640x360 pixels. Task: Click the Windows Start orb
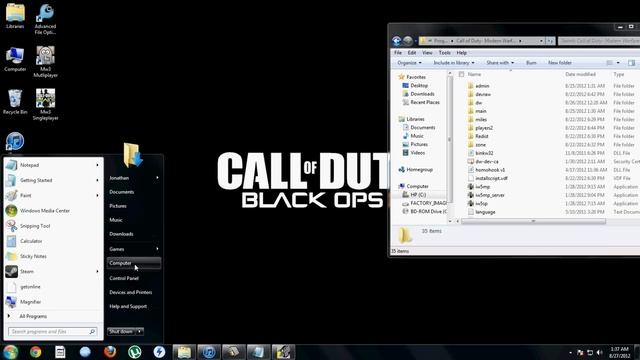click(11, 352)
